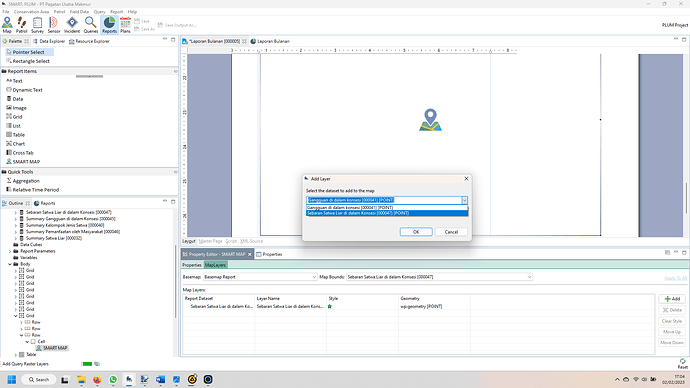Open Firefox from the taskbar
Screen dimensions: 690x388
(x=97, y=379)
